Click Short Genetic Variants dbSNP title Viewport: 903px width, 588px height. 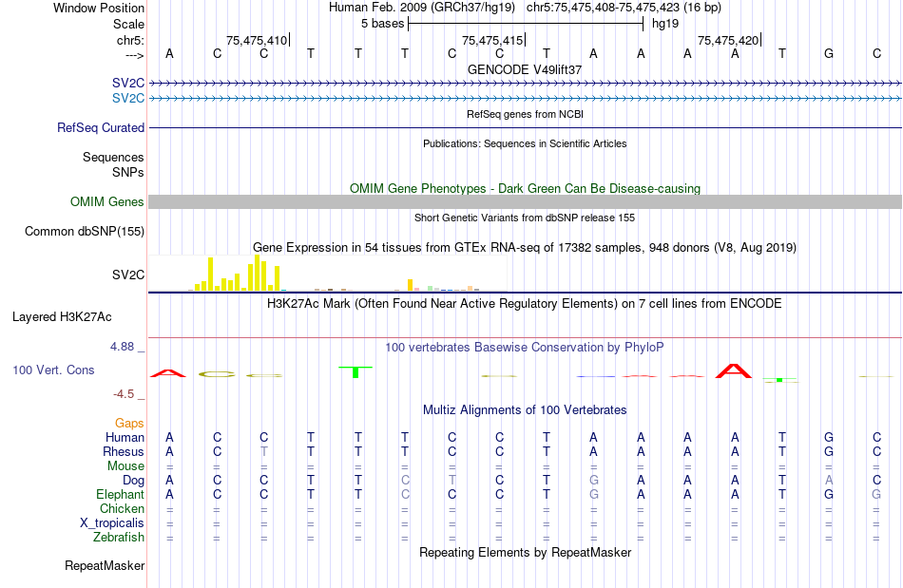tap(525, 218)
